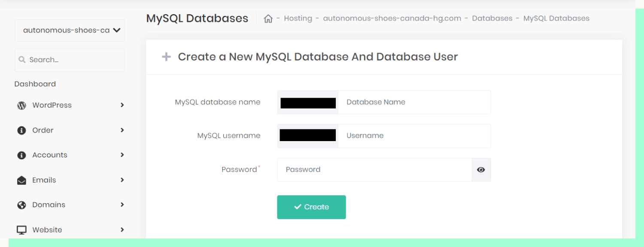Expand the WordPress menu chevron
The width and height of the screenshot is (644, 247).
pos(122,105)
